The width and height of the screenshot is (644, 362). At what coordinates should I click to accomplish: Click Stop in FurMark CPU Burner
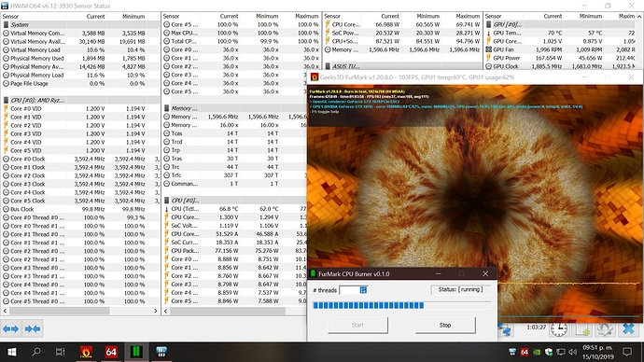click(445, 325)
